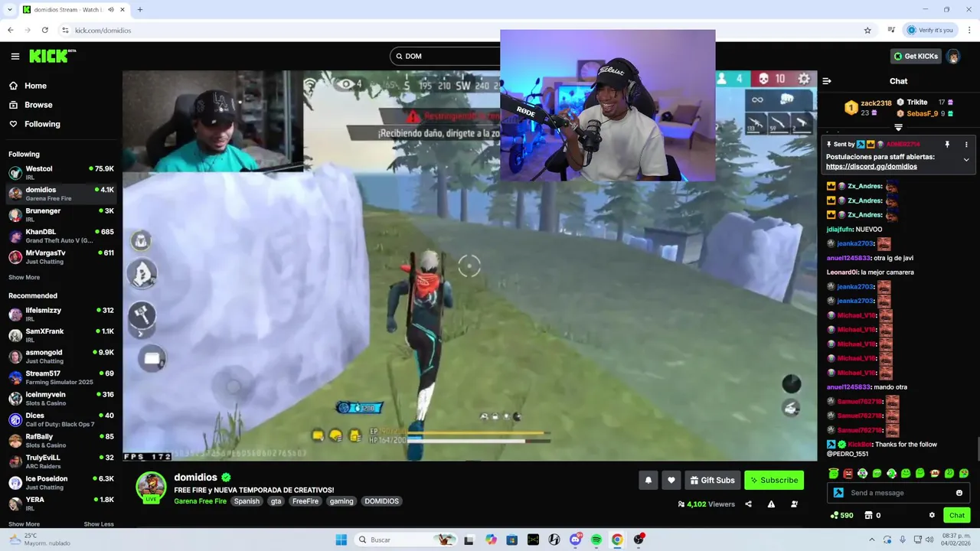Viewport: 980px width, 551px height.
Task: Show hidden system tray icons
Action: [x=872, y=540]
